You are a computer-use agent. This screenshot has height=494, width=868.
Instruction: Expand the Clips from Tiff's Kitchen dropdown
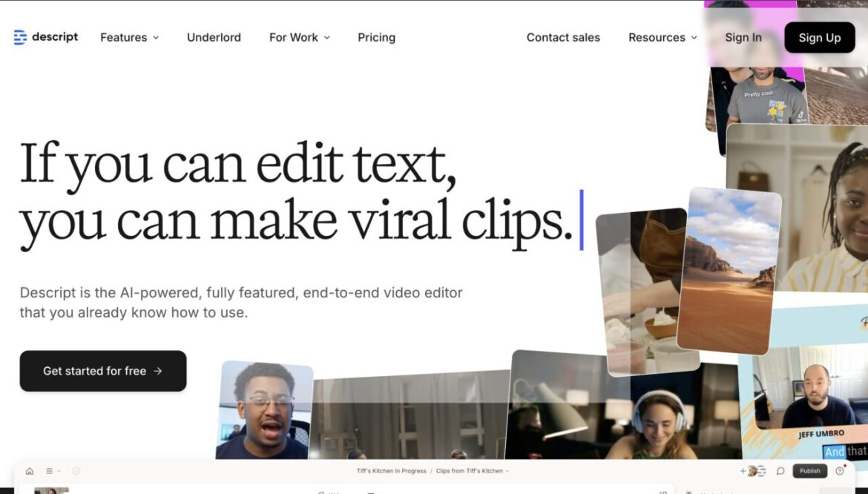(x=473, y=471)
